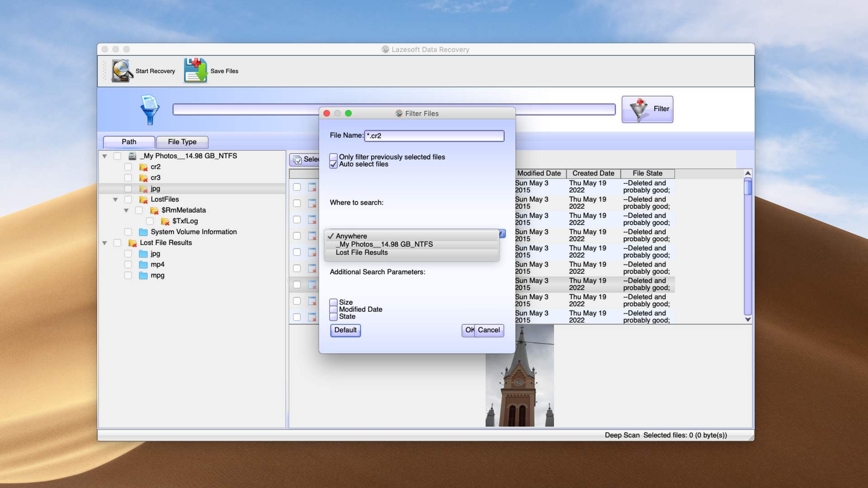
Task: Sort by the Created Date column header
Action: click(593, 174)
